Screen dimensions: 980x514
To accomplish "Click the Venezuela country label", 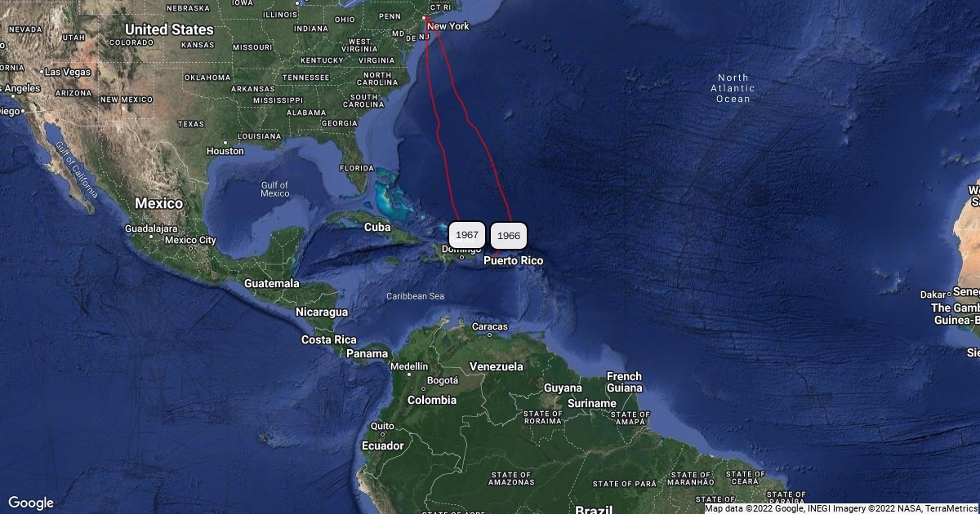I will tap(496, 366).
